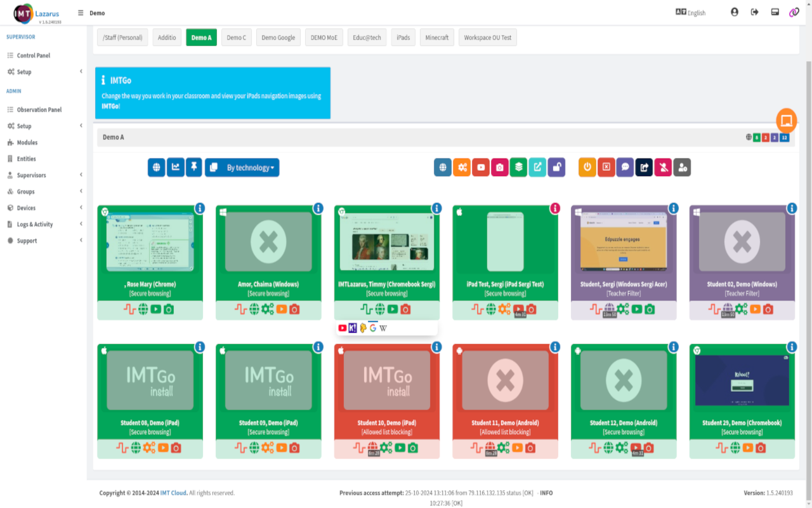Image resolution: width=812 pixels, height=508 pixels.
Task: Toggle info on Rose Mary's device card
Action: point(201,208)
